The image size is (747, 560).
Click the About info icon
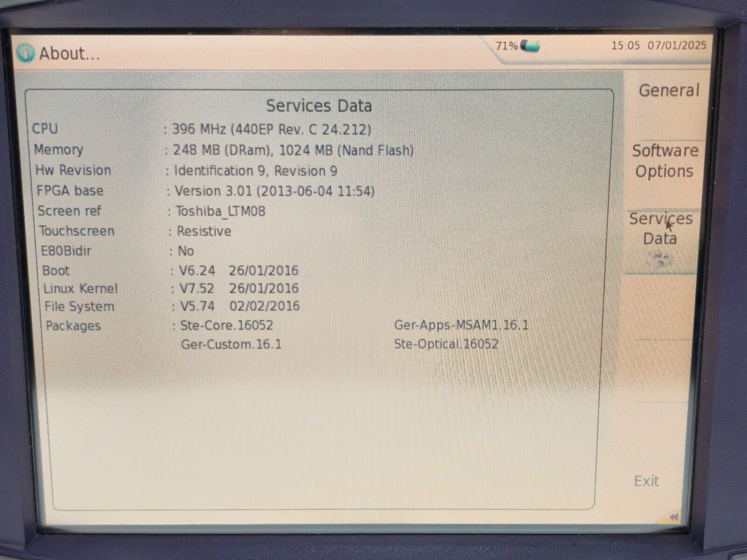click(x=25, y=53)
